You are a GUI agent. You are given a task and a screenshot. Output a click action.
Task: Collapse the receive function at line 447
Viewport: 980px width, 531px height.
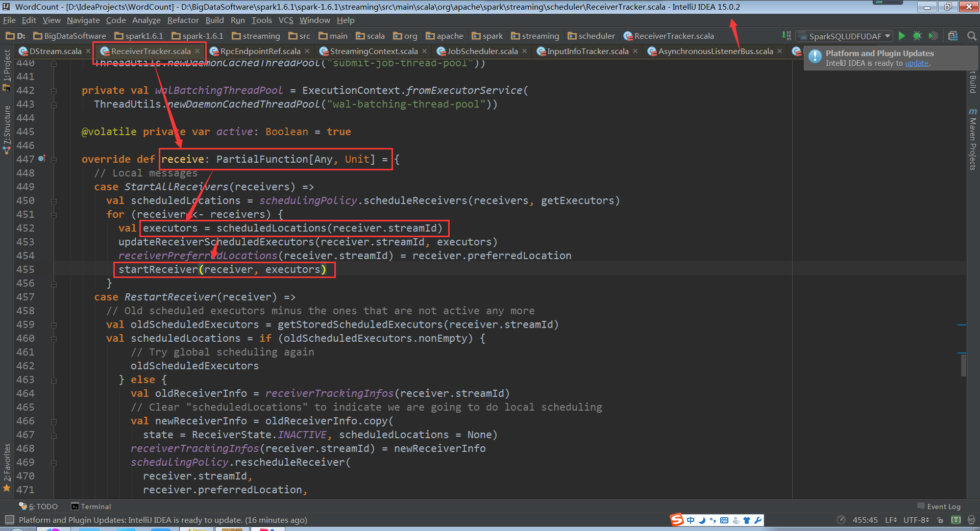tap(54, 159)
